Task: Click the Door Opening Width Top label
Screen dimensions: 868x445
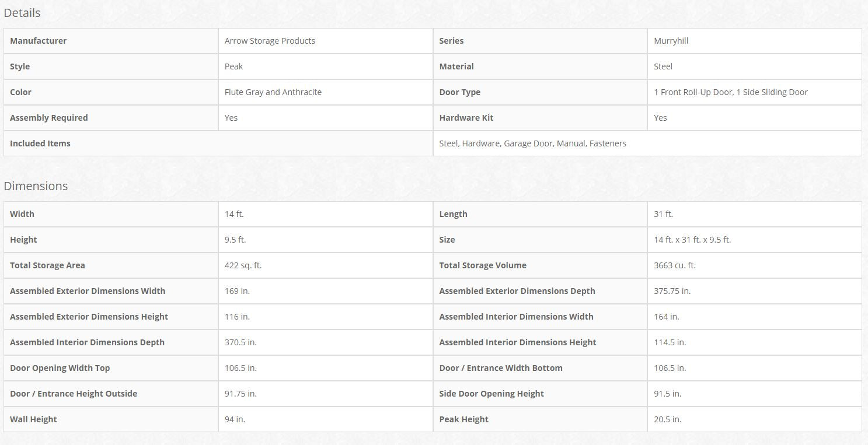Action: tap(60, 368)
